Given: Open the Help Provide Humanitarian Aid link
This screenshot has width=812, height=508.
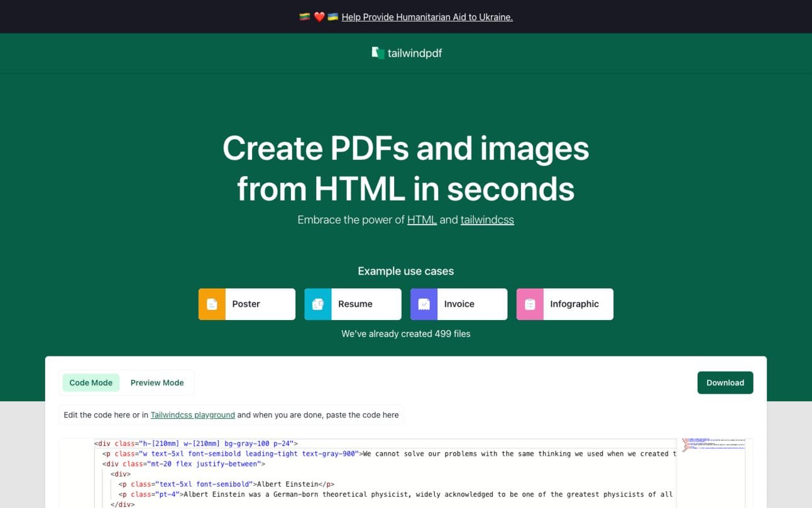Looking at the screenshot, I should [x=427, y=17].
